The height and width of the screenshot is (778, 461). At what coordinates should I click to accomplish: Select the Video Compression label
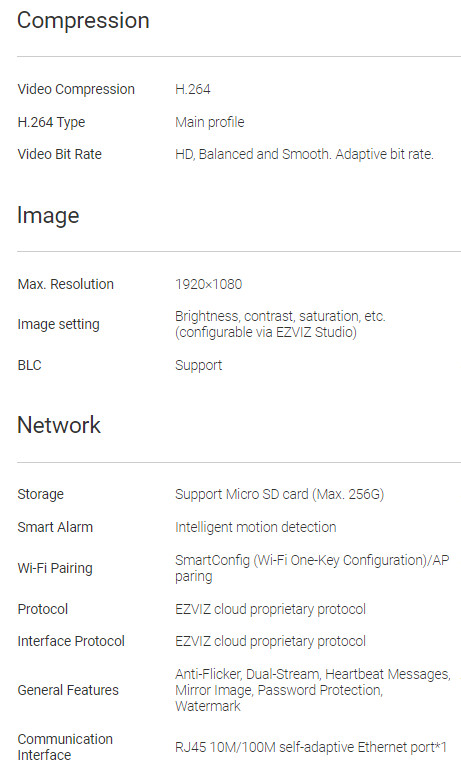[x=76, y=89]
